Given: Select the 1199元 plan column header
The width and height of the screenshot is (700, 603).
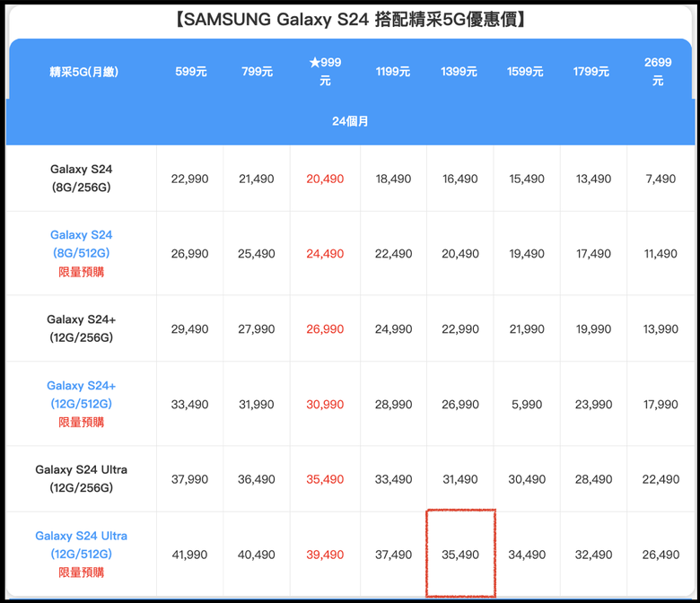Looking at the screenshot, I should point(393,72).
